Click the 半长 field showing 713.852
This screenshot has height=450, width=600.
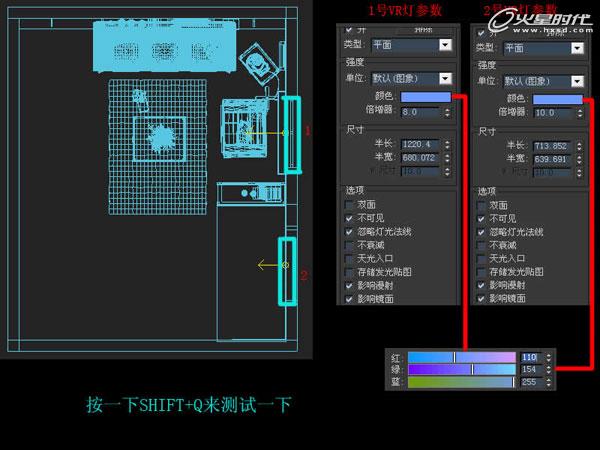pyautogui.click(x=553, y=146)
